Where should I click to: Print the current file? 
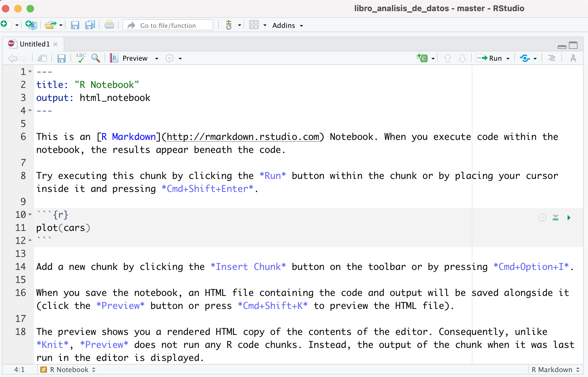(109, 25)
